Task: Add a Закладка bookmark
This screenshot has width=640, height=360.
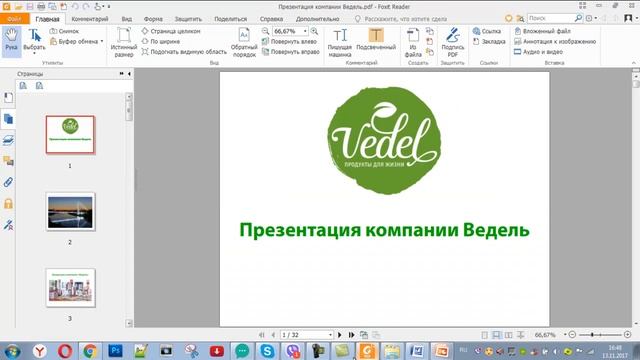Action: pos(489,41)
